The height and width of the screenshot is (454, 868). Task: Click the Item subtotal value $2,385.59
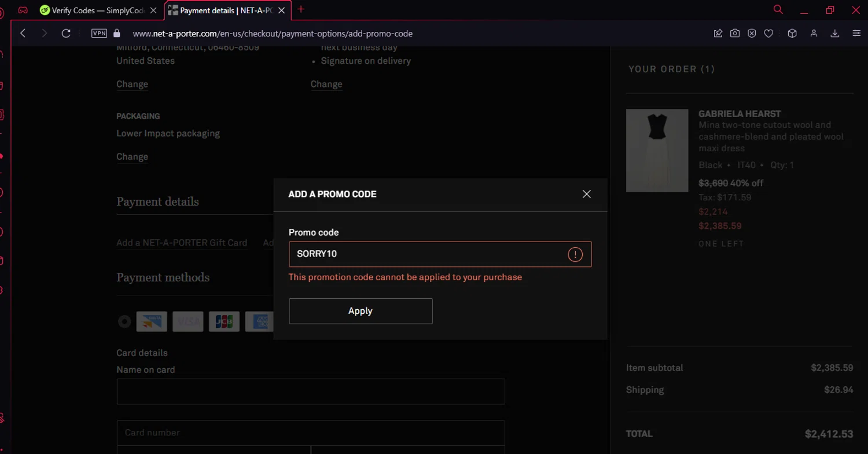click(832, 368)
